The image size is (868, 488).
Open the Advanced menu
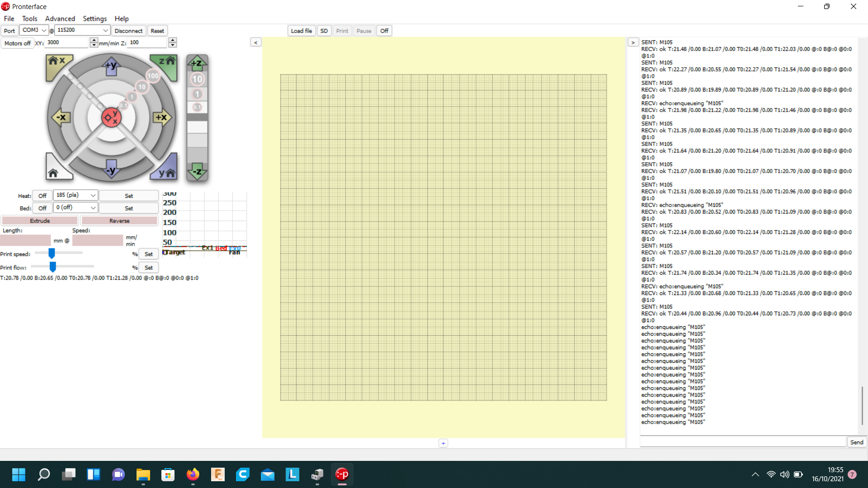tap(60, 19)
